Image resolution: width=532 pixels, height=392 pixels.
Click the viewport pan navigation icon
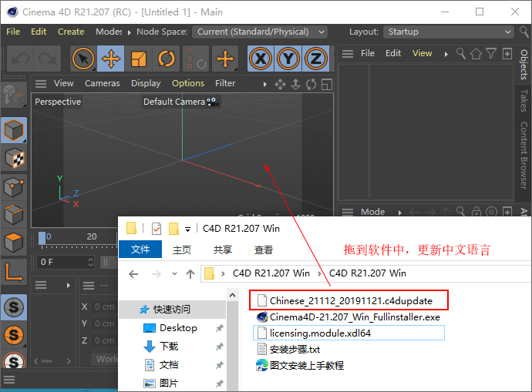[x=280, y=85]
